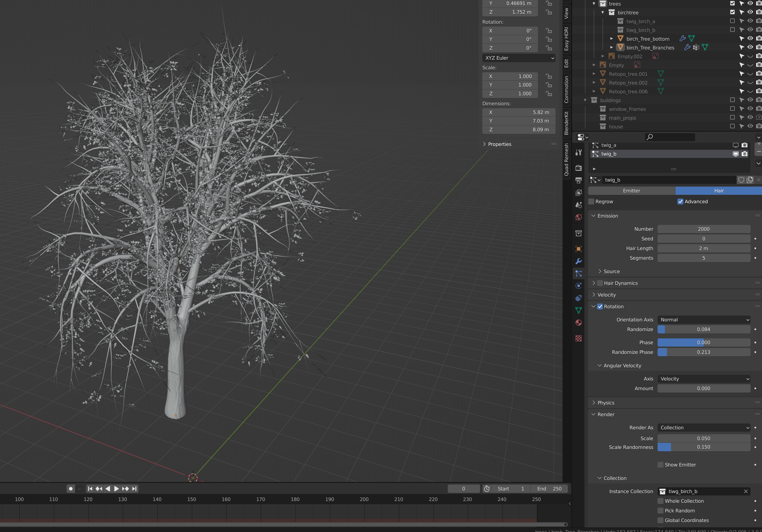Open the Material properties tab icon

[579, 323]
